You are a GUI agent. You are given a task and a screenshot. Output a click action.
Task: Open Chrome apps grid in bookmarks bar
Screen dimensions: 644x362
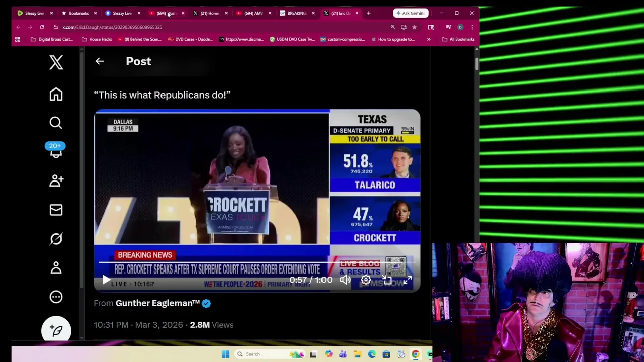(18, 39)
